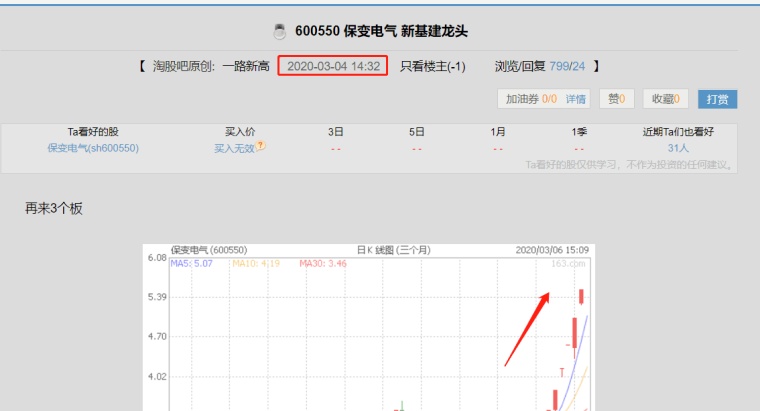Click the avatar icon beside post title
Viewport: 760px width, 411px height.
tap(280, 32)
